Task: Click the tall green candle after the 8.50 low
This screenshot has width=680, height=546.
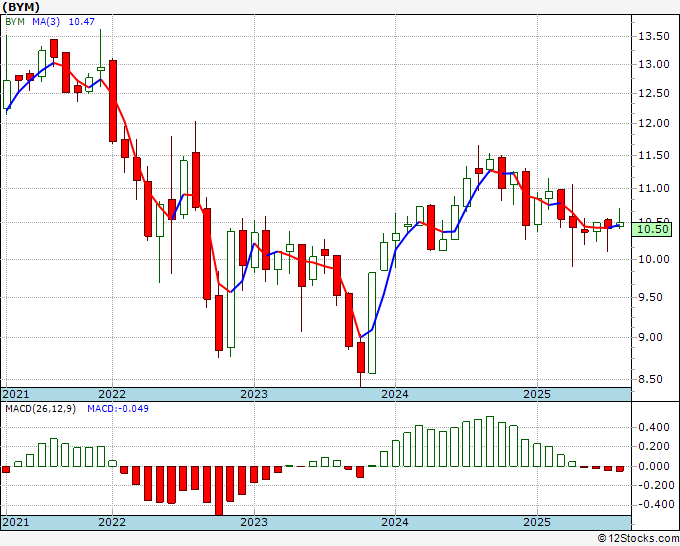Action: pos(372,323)
